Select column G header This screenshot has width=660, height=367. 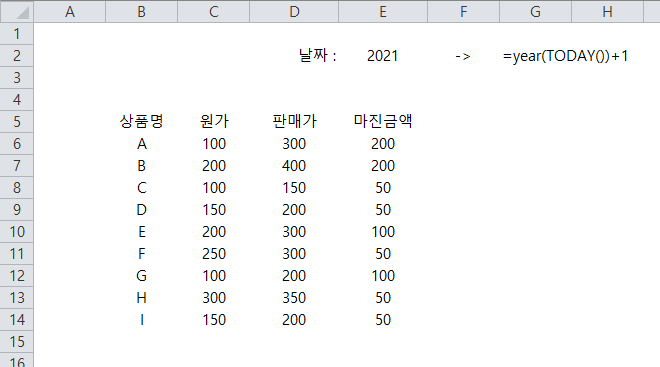click(x=535, y=11)
